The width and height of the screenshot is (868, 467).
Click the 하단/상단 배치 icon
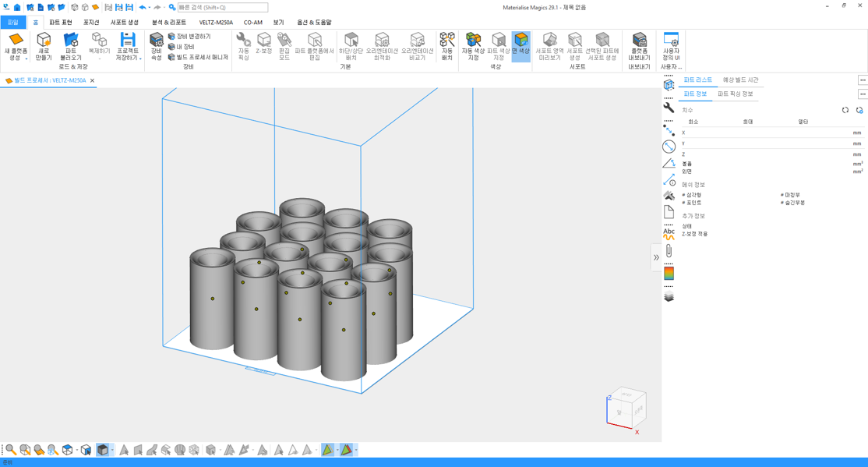tap(351, 39)
